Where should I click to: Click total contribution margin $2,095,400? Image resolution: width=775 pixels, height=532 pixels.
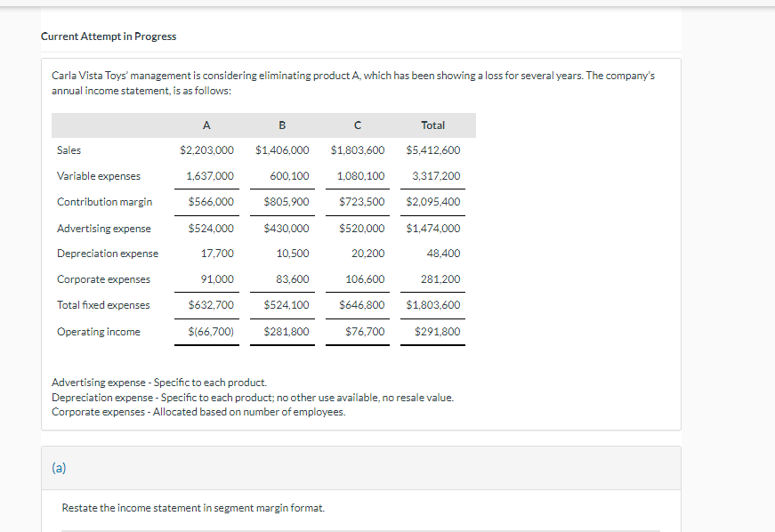coord(433,202)
